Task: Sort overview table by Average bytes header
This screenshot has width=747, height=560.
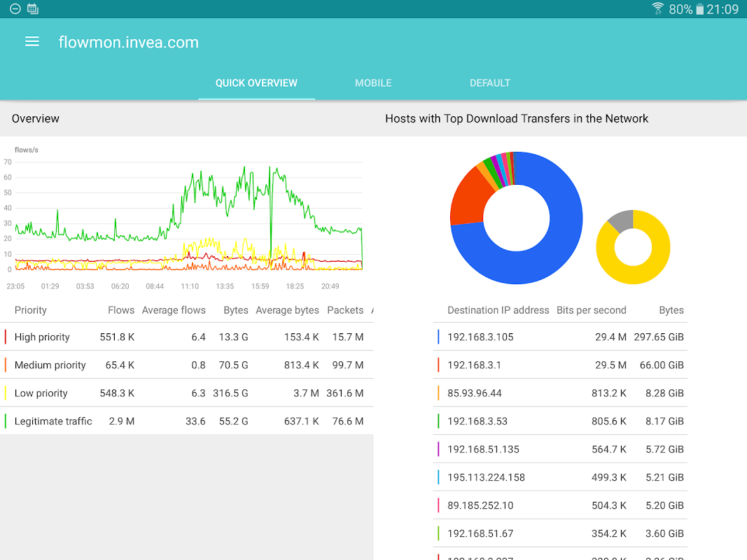Action: click(287, 310)
